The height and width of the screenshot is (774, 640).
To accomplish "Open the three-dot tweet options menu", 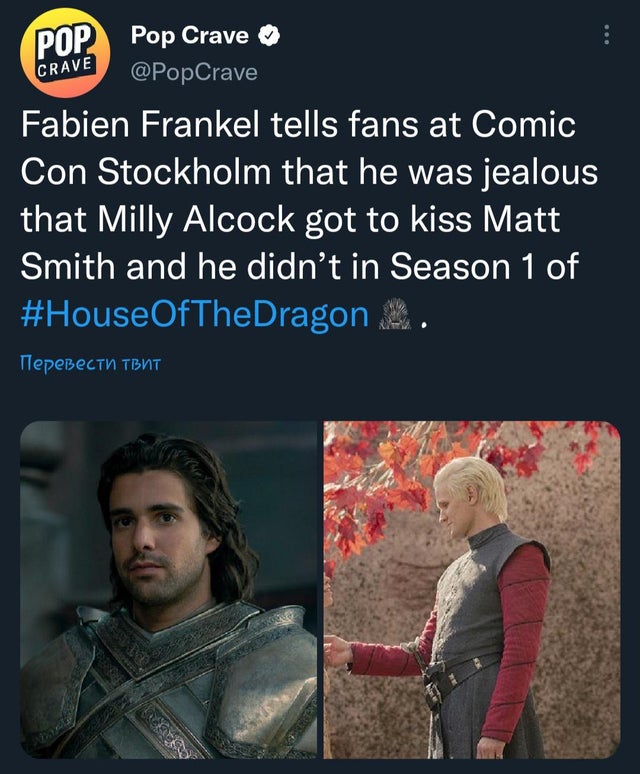I will pos(606,35).
